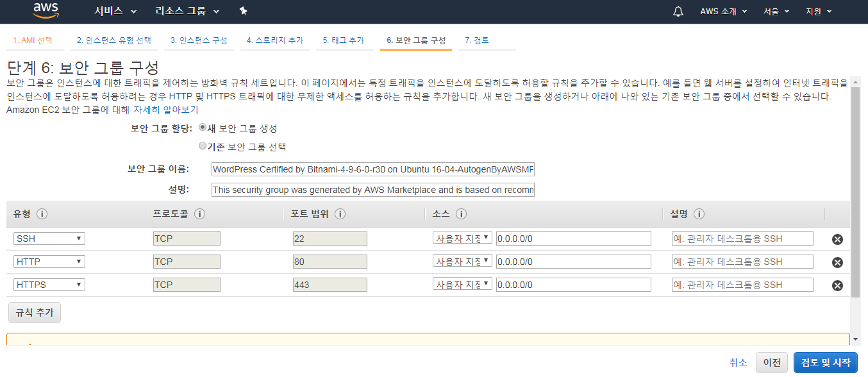Image resolution: width=868 pixels, height=377 pixels.
Task: Go to step 7. 검토
Action: [x=477, y=40]
